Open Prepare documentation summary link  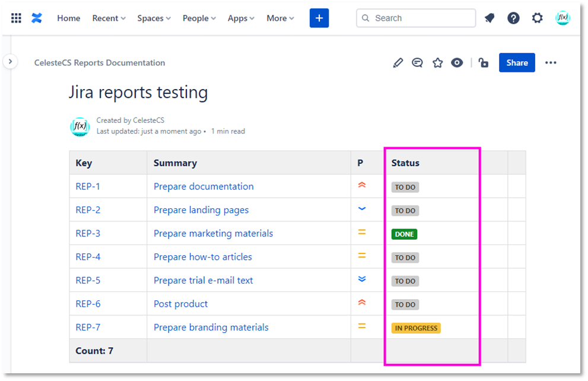[204, 186]
